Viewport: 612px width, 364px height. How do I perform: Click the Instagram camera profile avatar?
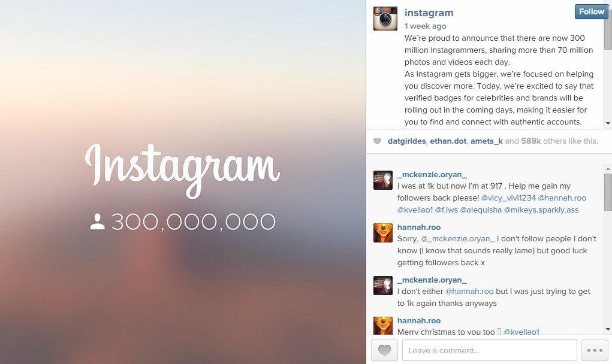coord(385,18)
